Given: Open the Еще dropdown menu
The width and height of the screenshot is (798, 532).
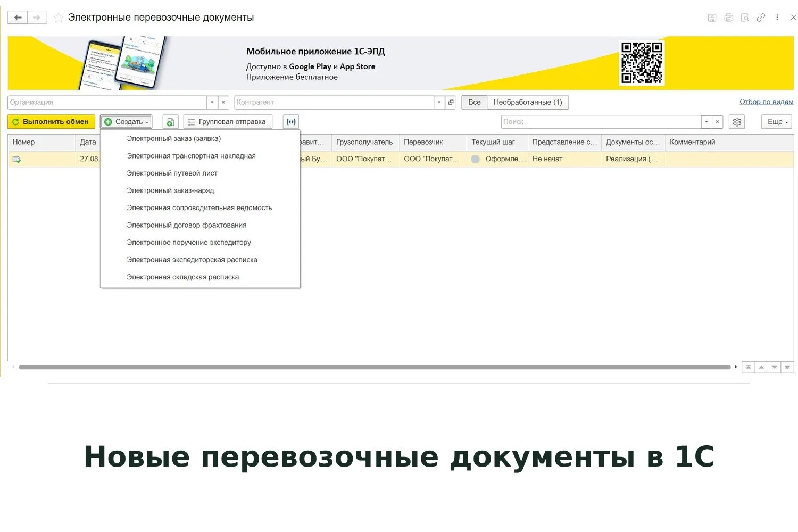Looking at the screenshot, I should (777, 122).
